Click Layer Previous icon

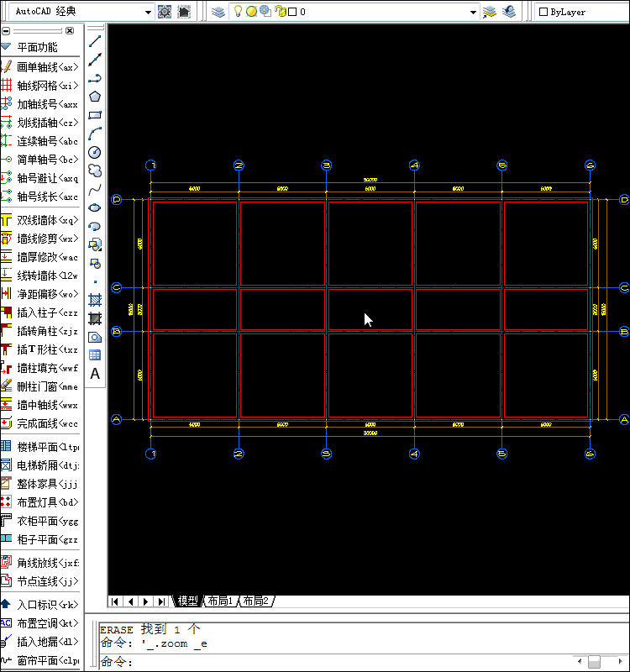[x=509, y=12]
